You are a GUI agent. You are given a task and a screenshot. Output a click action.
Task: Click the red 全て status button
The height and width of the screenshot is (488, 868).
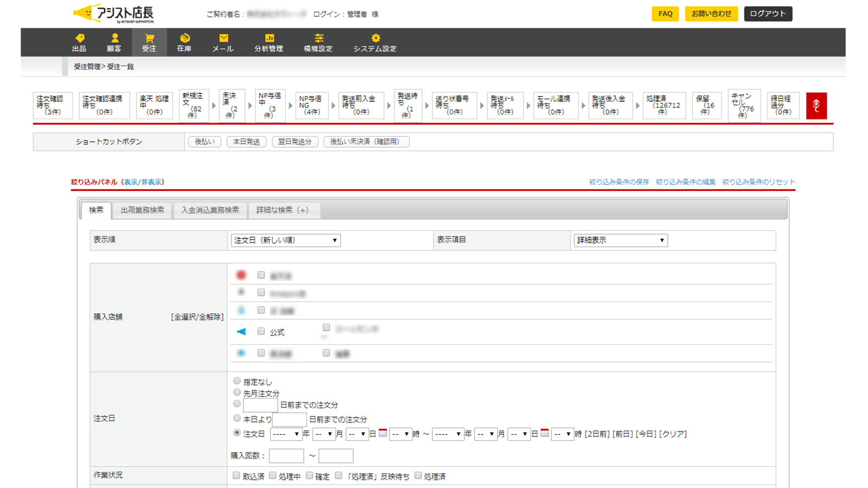pos(816,106)
